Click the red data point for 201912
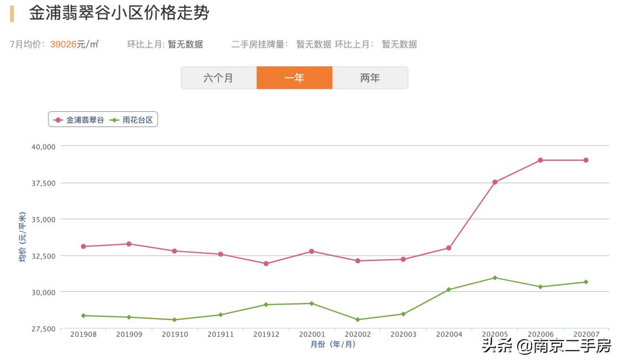Screen dimensions: 622x364 pos(265,263)
